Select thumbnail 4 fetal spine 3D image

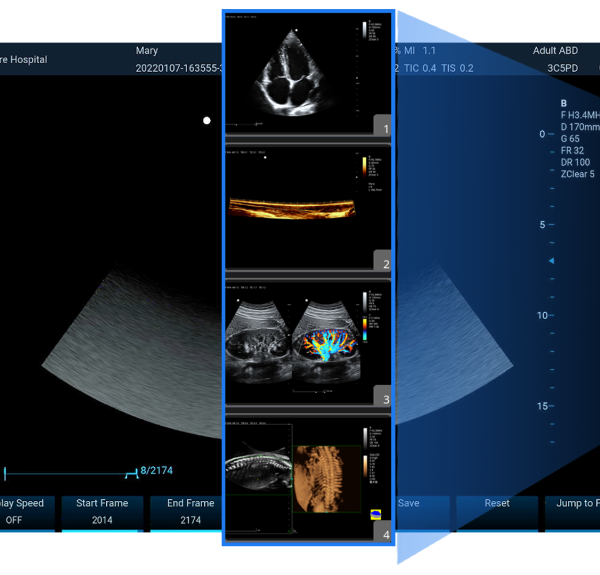pyautogui.click(x=298, y=474)
